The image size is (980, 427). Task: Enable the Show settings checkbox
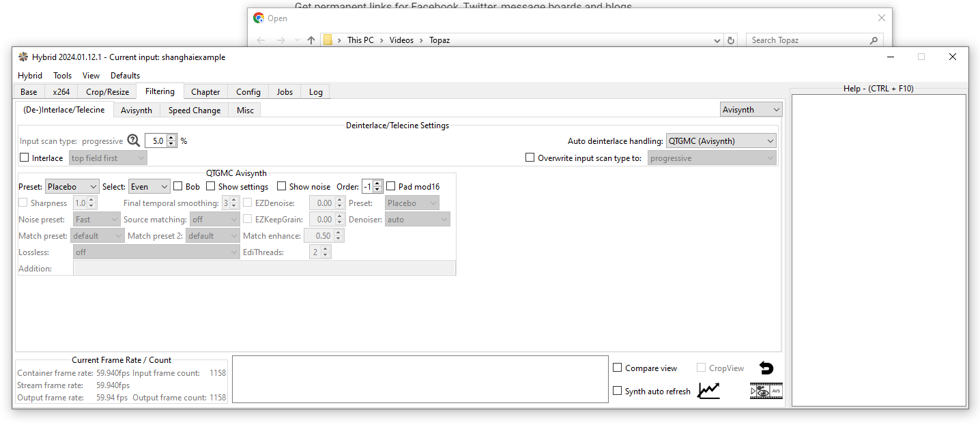pos(211,186)
